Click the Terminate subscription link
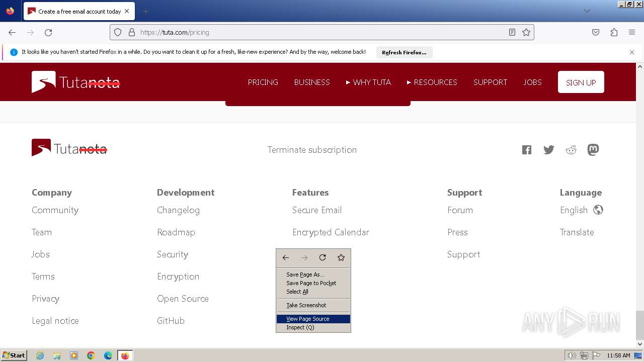Screen dimensions: 644x362 pyautogui.click(x=312, y=150)
